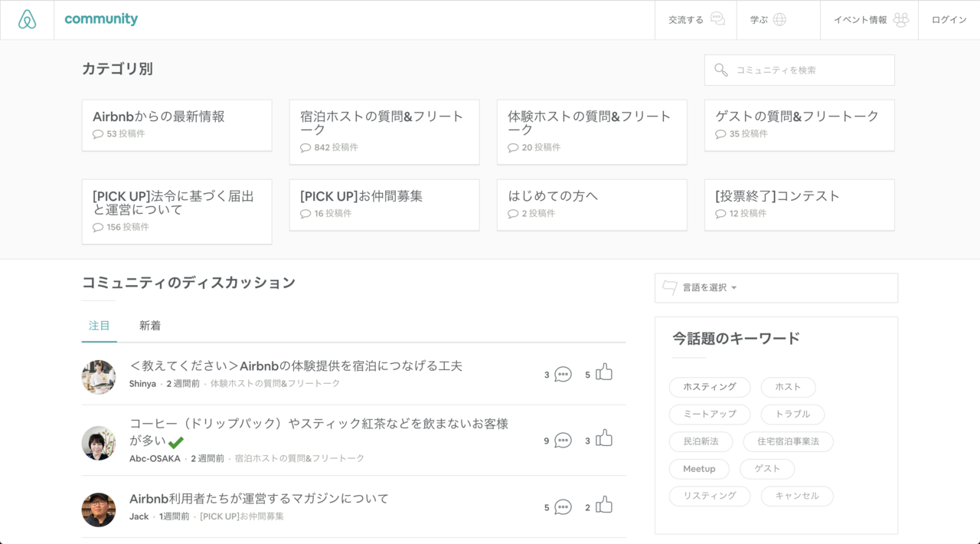The image size is (980, 544).
Task: Select the リスティング keyword tag
Action: pos(710,496)
